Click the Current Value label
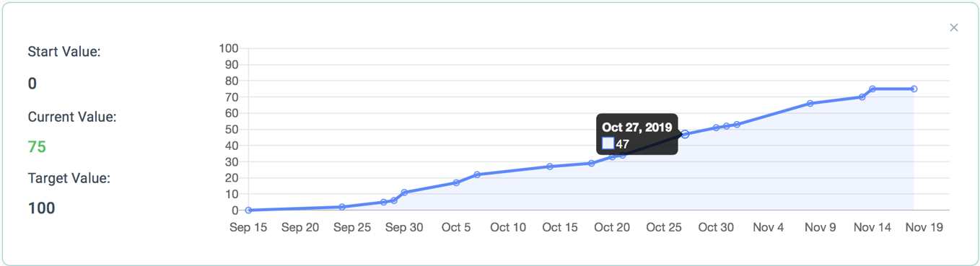 click(72, 117)
